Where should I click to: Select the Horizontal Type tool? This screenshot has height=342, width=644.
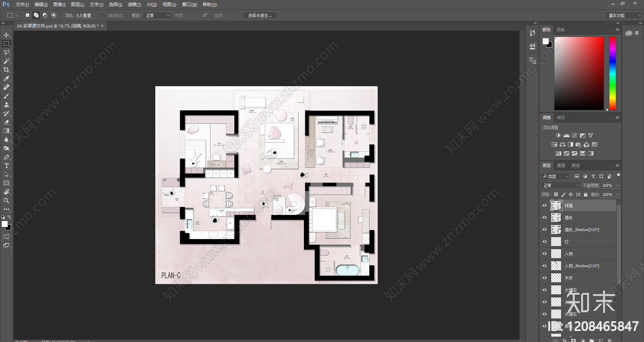point(6,166)
